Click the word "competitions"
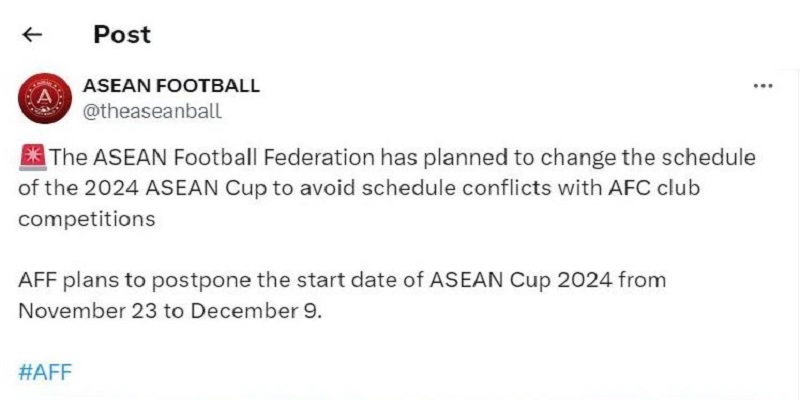The image size is (800, 400). point(87,218)
